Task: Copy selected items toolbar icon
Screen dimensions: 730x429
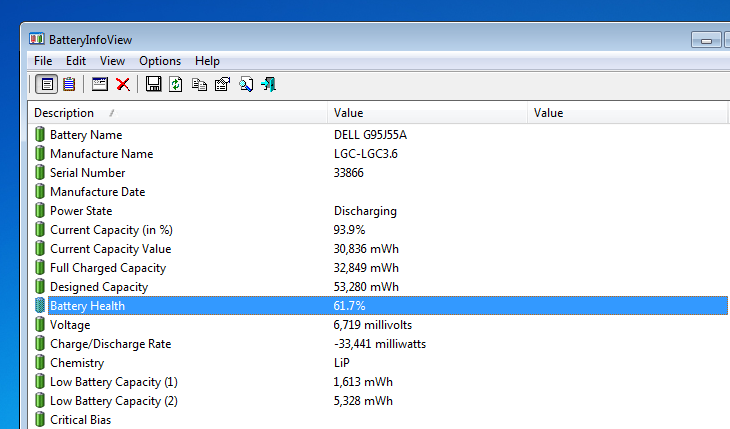Action: point(199,84)
